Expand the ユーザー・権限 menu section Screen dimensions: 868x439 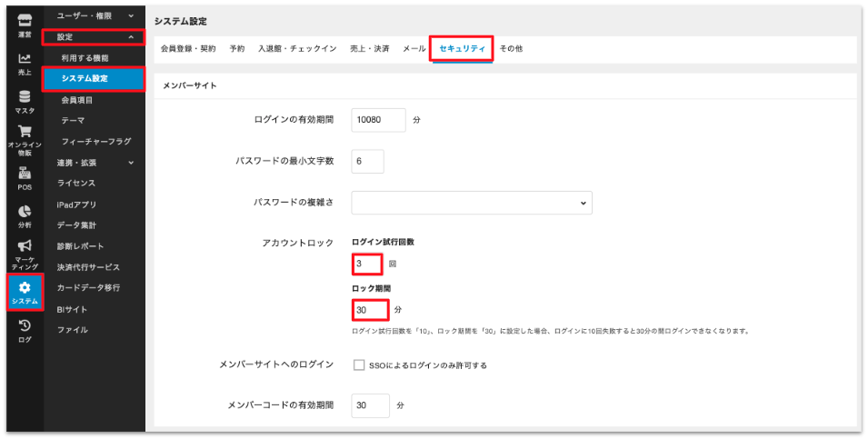pyautogui.click(x=95, y=15)
